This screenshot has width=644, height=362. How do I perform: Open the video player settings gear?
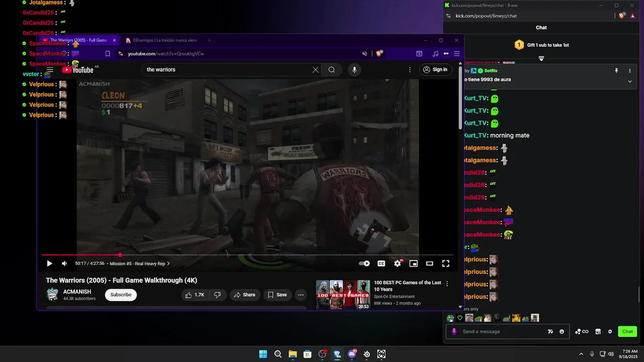(397, 263)
